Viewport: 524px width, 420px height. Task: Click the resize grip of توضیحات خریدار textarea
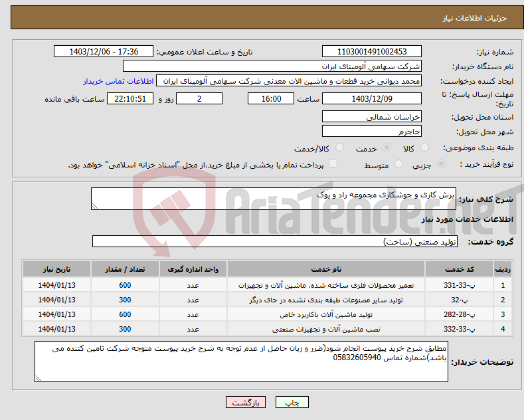38,378
